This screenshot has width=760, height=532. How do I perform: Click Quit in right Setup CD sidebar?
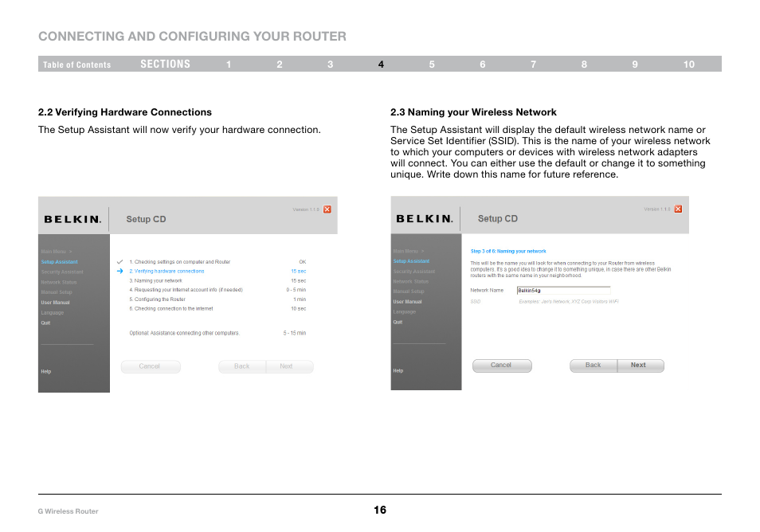[398, 322]
